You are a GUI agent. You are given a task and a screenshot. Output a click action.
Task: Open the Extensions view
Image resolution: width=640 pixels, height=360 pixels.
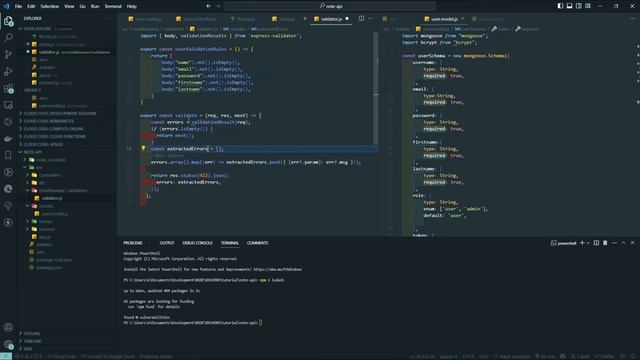[x=8, y=89]
